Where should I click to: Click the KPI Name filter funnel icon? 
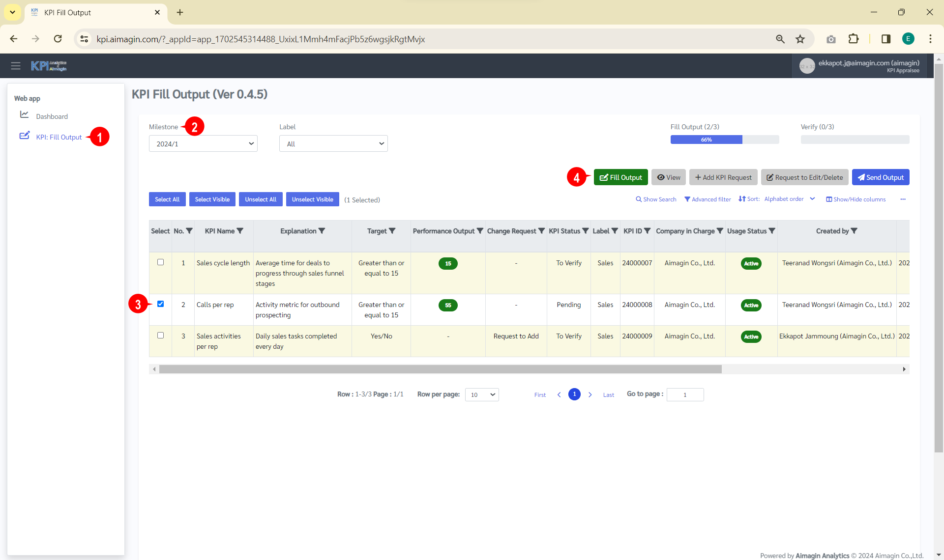[240, 231]
